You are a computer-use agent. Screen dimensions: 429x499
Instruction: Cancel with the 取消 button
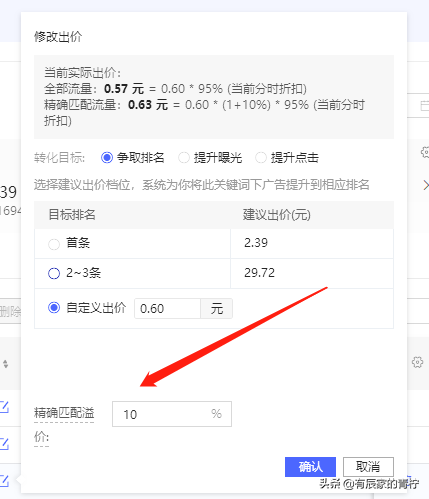[368, 467]
